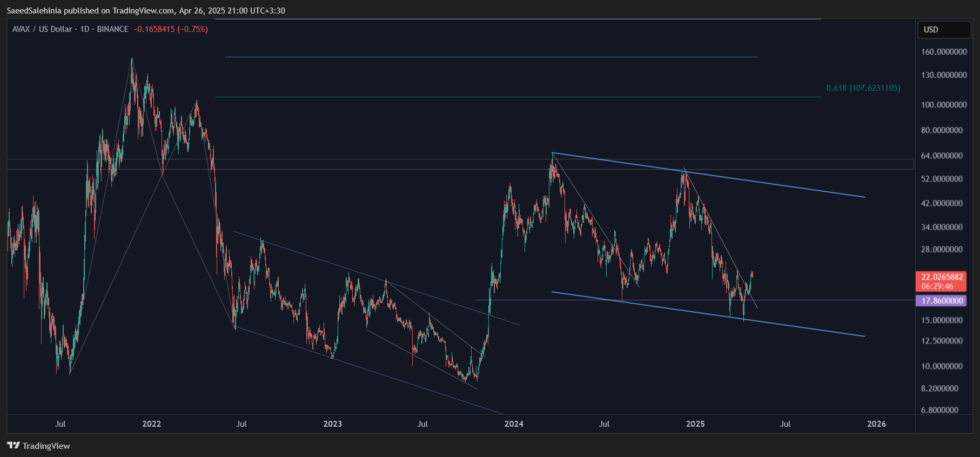Click the 2022 label on time axis
The width and height of the screenshot is (980, 457).
151,424
